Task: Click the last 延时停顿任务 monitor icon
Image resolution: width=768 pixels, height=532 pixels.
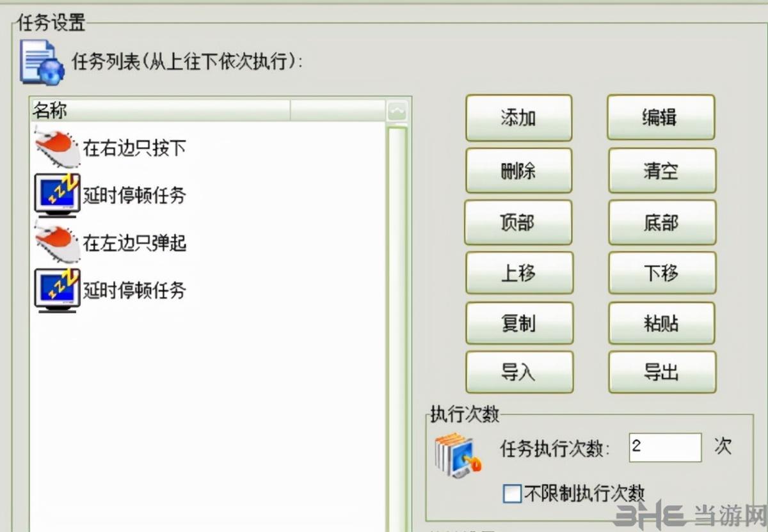Action: pyautogui.click(x=58, y=290)
